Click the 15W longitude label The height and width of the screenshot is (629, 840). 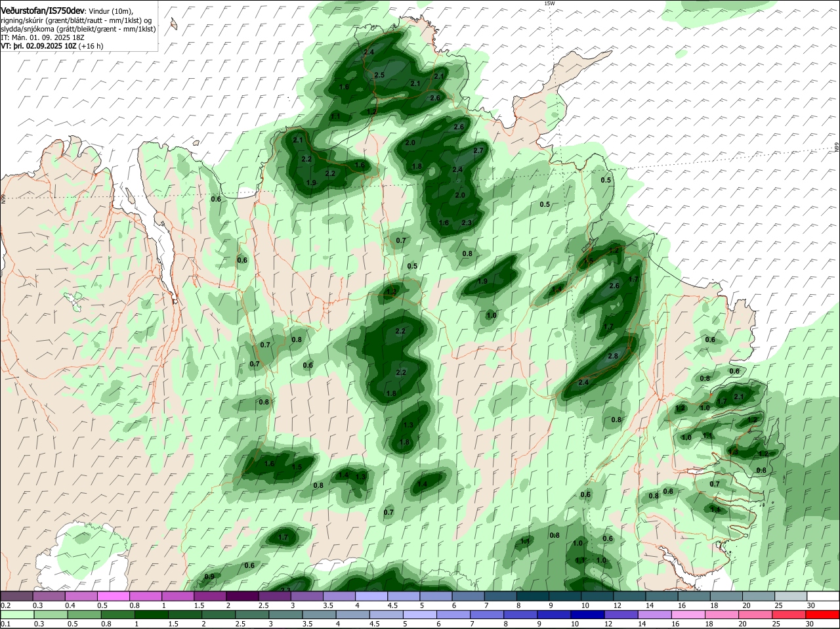coord(549,3)
